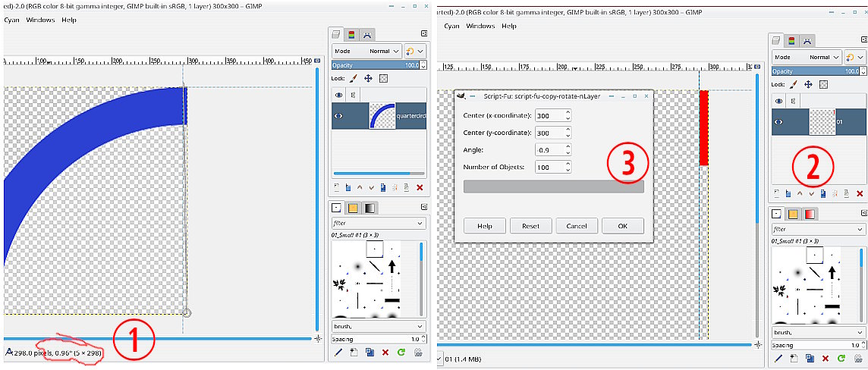868x370 pixels.
Task: Toggle lock position and size in right window
Action: coord(808,85)
